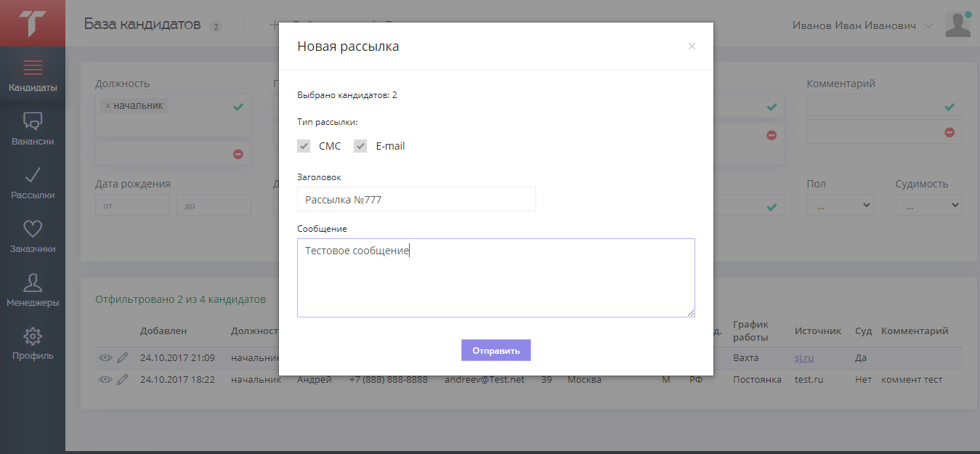The image size is (980, 454).
Task: Click the red T logo icon
Action: 33,23
